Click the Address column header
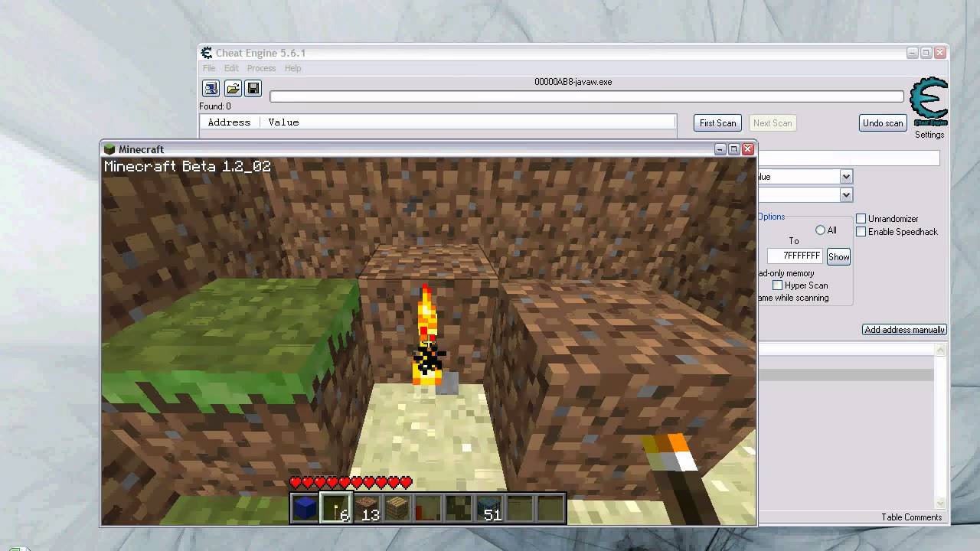 pyautogui.click(x=230, y=122)
